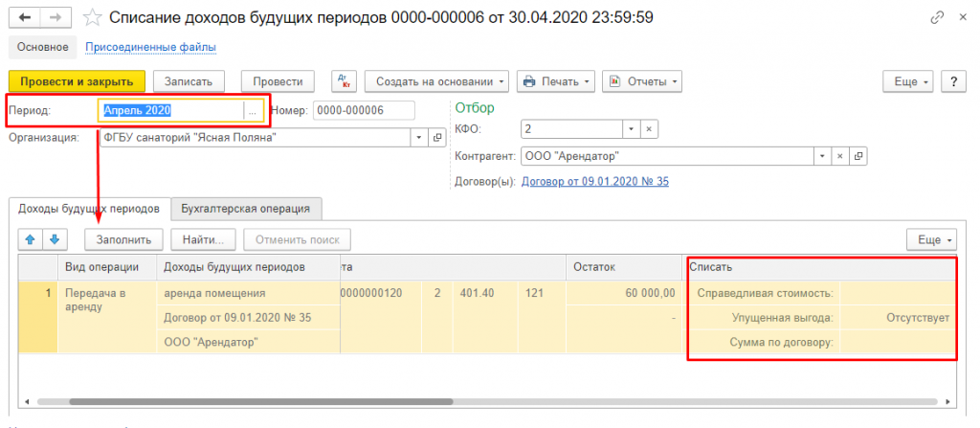This screenshot has height=428, width=980.
Task: Switch to Бухгалтерская операция tab
Action: [247, 208]
